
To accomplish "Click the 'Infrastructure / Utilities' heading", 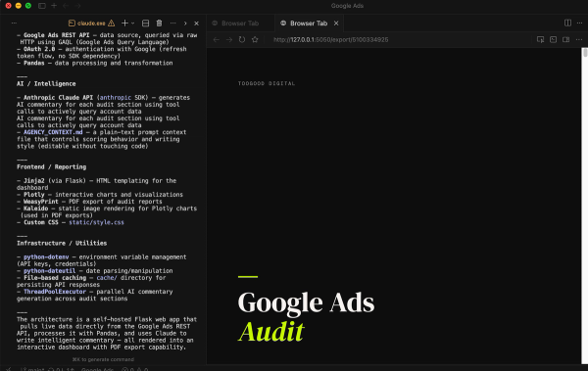I will point(62,243).
